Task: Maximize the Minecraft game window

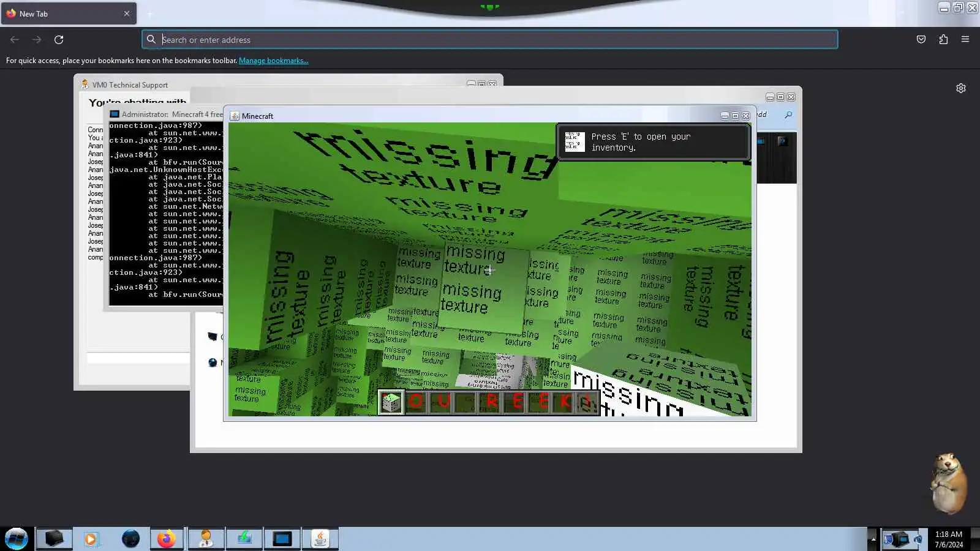Action: 735,116
